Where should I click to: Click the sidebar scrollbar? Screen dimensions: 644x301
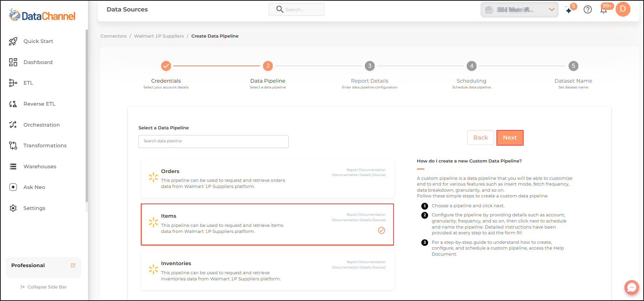click(87, 115)
